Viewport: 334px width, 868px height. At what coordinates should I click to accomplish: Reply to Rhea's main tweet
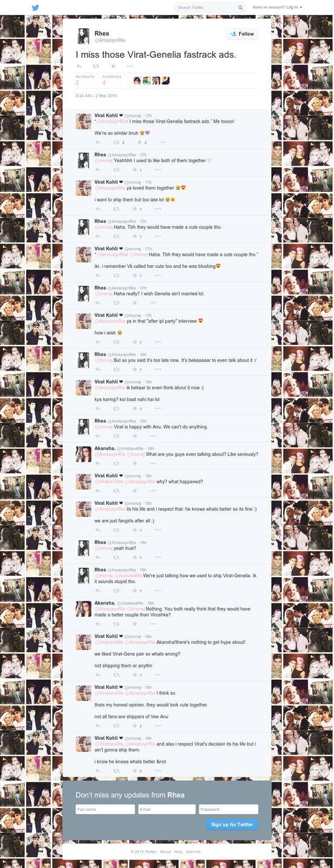pyautogui.click(x=79, y=66)
